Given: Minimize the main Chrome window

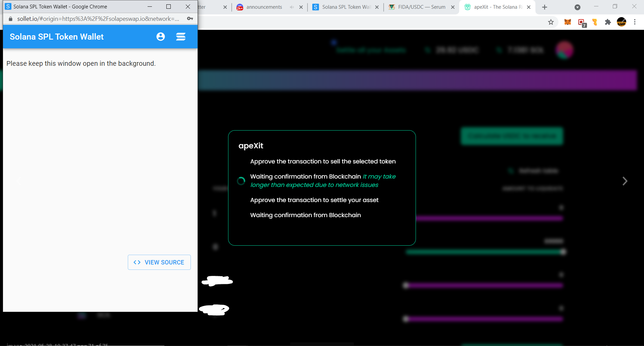Looking at the screenshot, I should 596,6.
